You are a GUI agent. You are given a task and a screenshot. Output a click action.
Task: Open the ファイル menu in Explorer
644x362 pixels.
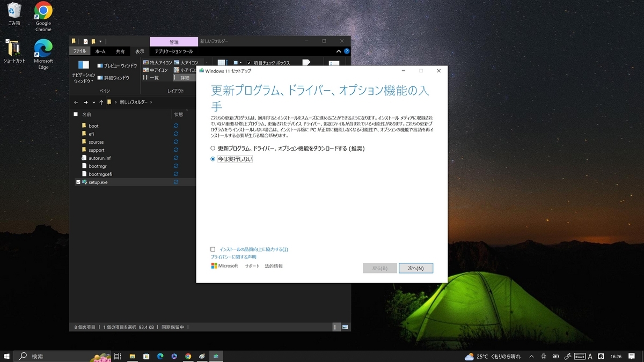coord(80,51)
